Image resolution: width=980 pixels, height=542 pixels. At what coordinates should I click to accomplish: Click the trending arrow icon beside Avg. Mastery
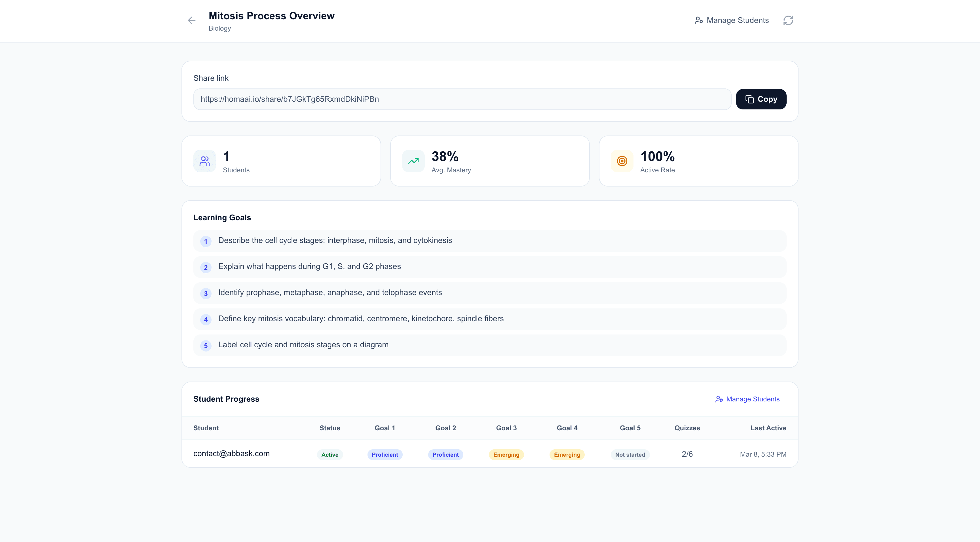[413, 161]
